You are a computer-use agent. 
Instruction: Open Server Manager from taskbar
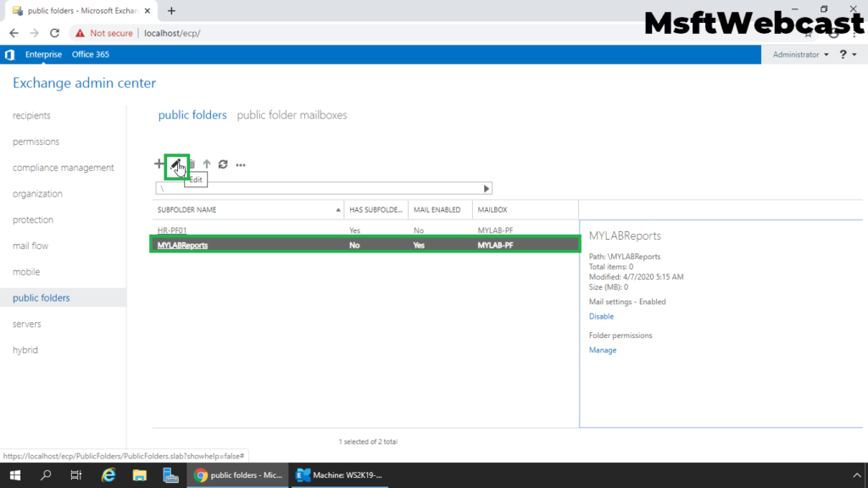pyautogui.click(x=170, y=475)
